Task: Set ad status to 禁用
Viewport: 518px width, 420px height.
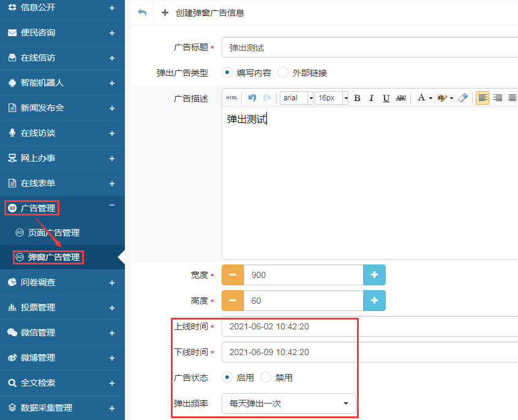Action: [x=266, y=378]
